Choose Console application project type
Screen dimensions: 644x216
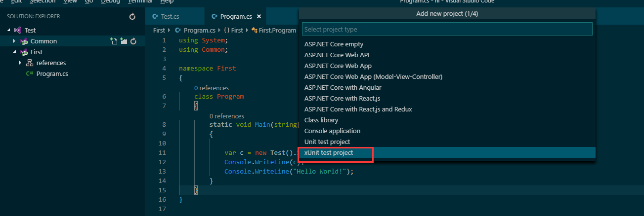[332, 131]
